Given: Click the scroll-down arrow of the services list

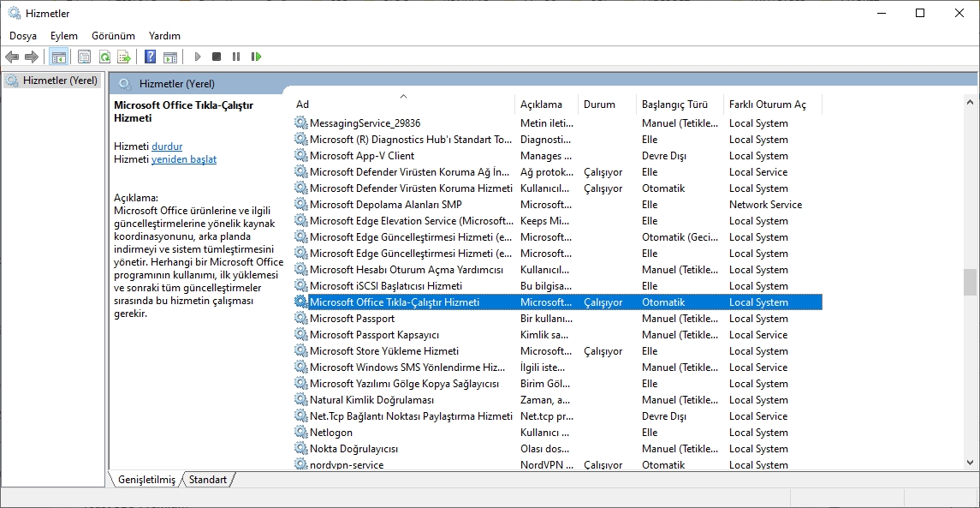Looking at the screenshot, I should pos(971,462).
